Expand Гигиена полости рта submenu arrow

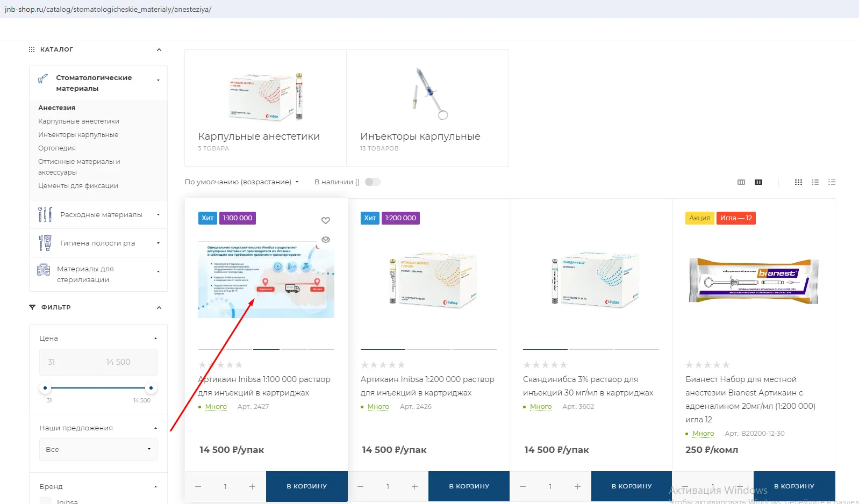coord(158,243)
